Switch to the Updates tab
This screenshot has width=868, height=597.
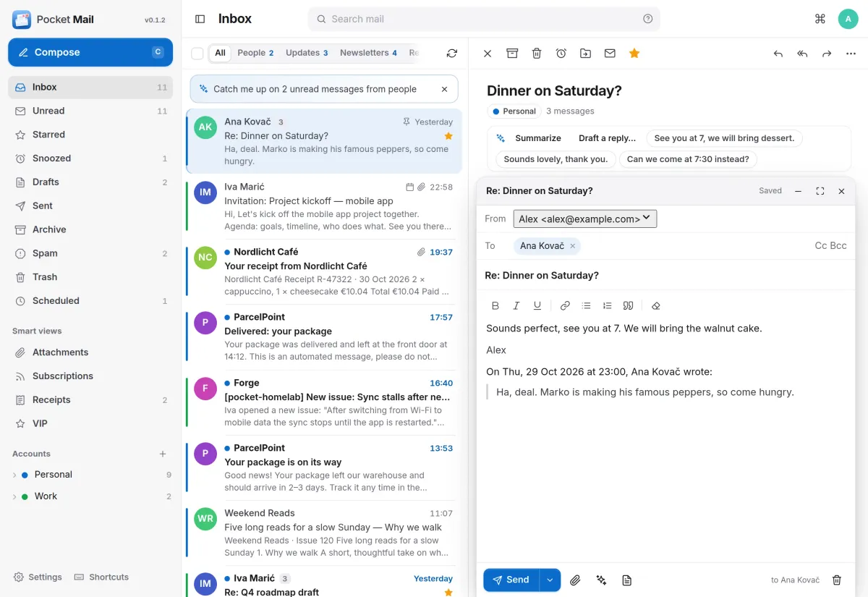(x=307, y=53)
